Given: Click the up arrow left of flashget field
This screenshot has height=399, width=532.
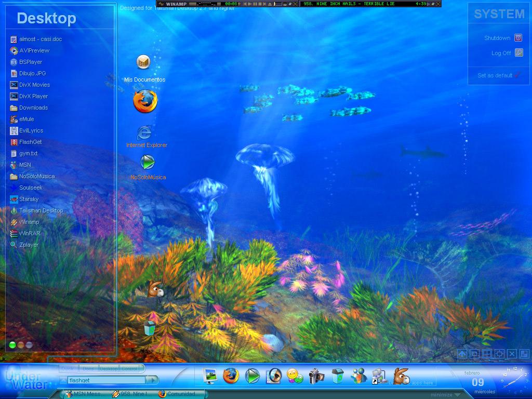Looking at the screenshot, I should [x=63, y=380].
